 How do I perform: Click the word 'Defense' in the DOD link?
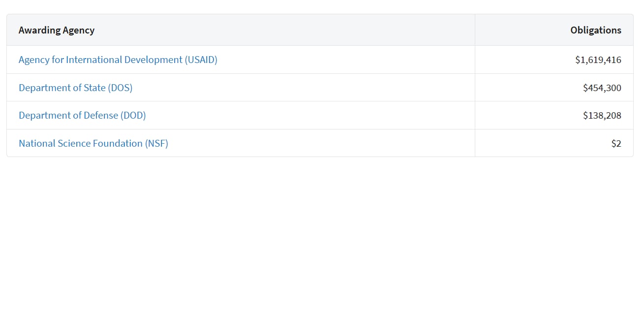101,115
